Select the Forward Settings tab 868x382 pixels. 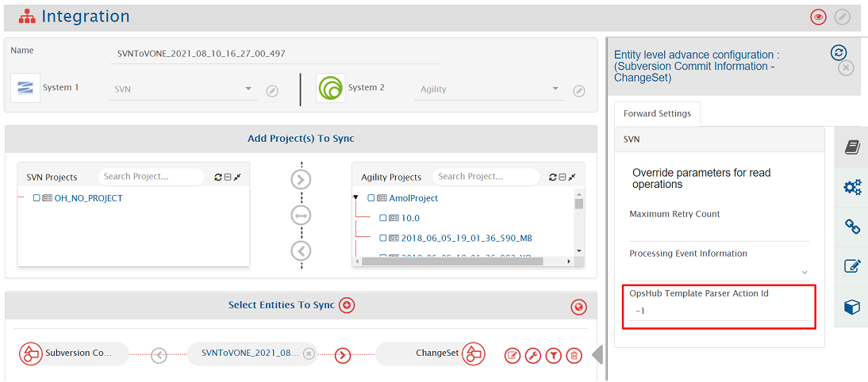[x=657, y=114]
